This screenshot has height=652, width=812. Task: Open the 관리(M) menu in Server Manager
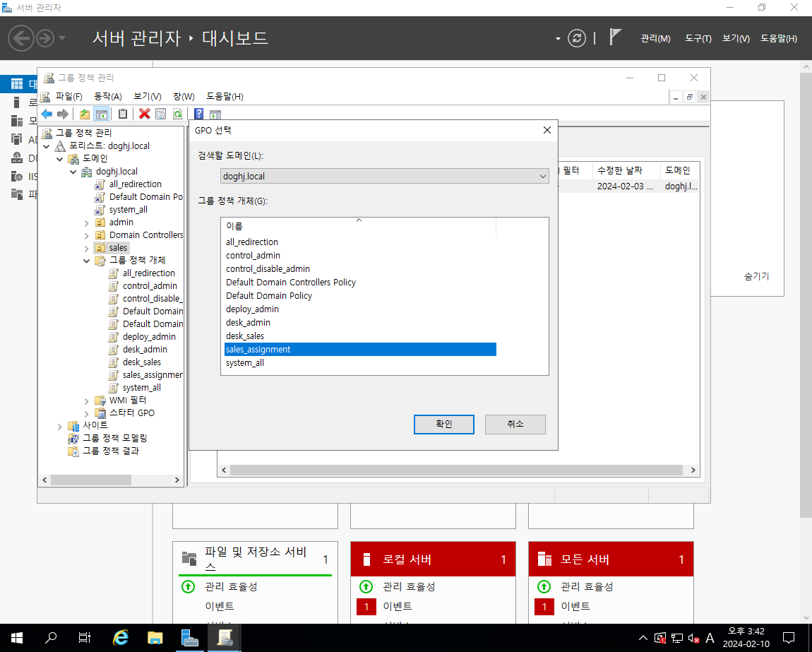tap(655, 38)
